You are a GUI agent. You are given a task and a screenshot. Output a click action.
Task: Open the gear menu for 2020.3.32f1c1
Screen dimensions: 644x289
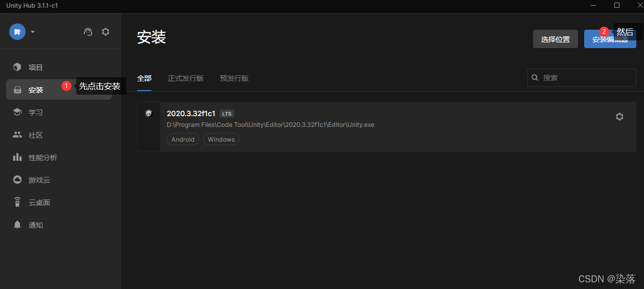click(619, 117)
